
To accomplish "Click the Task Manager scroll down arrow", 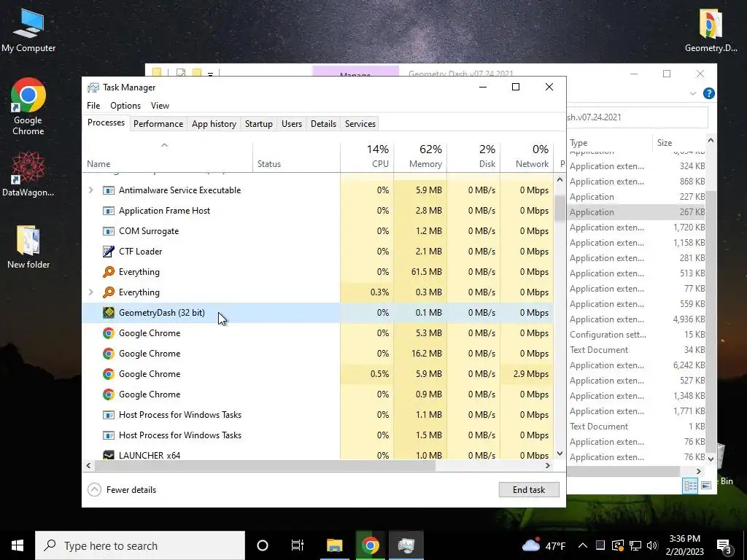I will pos(560,454).
